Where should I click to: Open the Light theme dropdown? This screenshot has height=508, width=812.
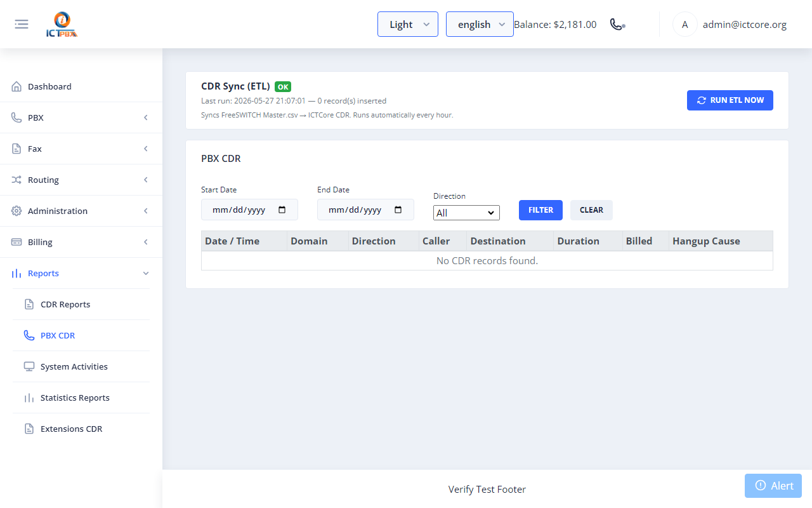pyautogui.click(x=408, y=24)
